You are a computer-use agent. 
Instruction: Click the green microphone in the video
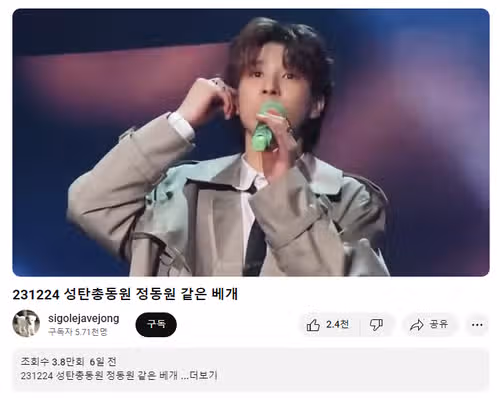[x=269, y=128]
